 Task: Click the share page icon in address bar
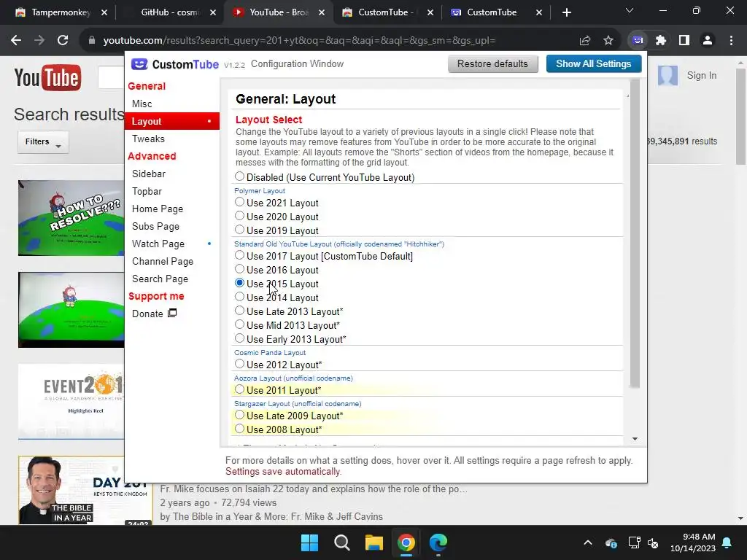point(585,41)
